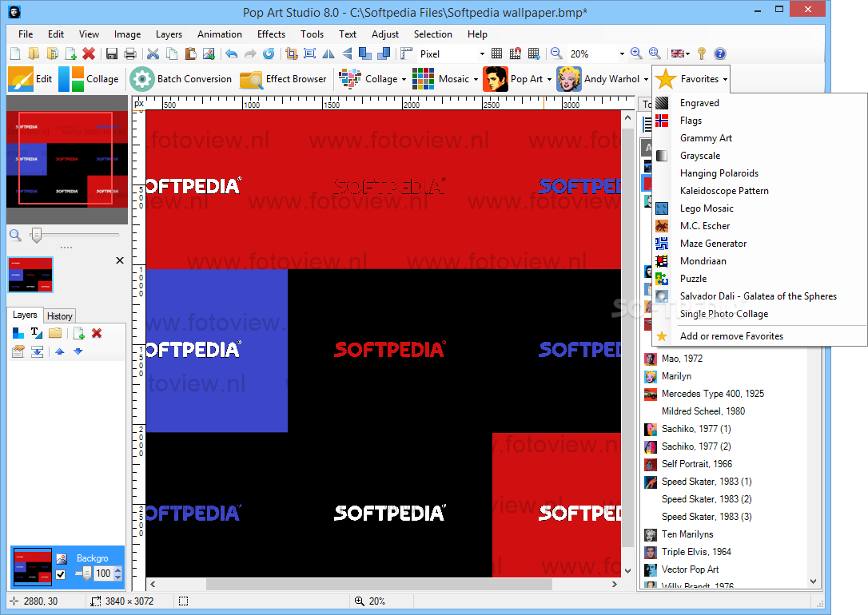Click the zoom-to-fit magnifier icon
The image size is (868, 615).
tap(655, 54)
